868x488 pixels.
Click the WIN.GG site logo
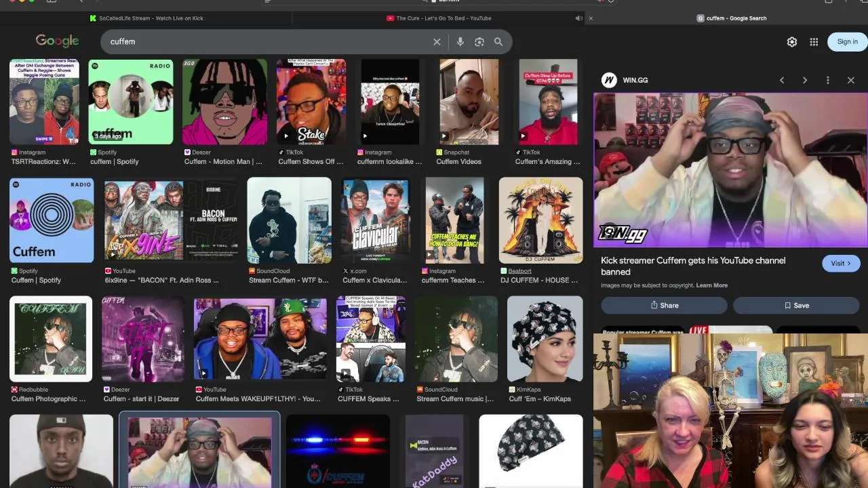[x=609, y=80]
